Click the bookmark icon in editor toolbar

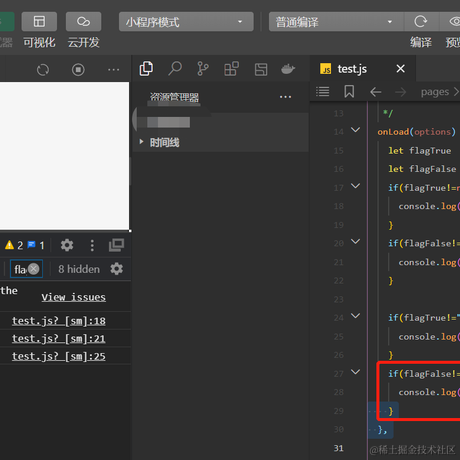pyautogui.click(x=349, y=91)
